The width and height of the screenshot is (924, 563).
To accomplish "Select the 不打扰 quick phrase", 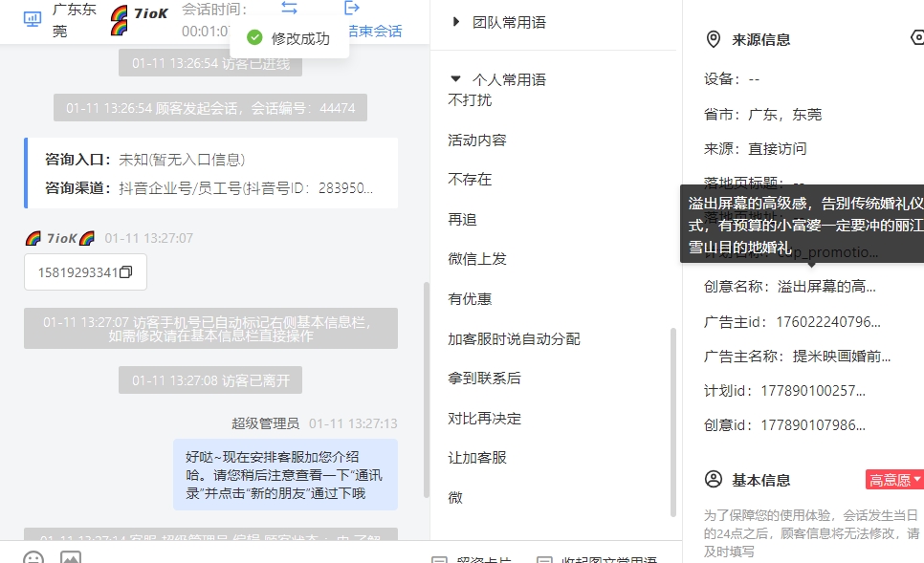I will [x=470, y=100].
